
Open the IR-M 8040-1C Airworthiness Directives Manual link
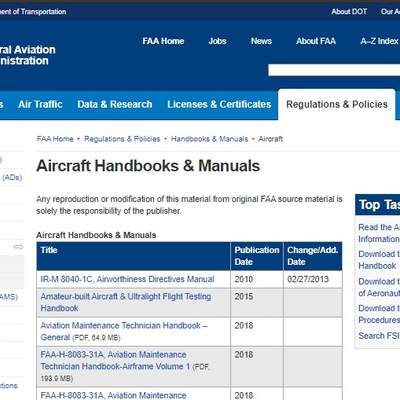127,279
